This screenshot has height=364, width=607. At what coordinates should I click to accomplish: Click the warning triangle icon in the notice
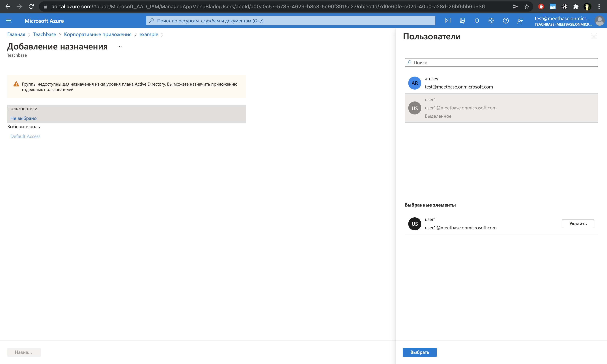pyautogui.click(x=16, y=84)
